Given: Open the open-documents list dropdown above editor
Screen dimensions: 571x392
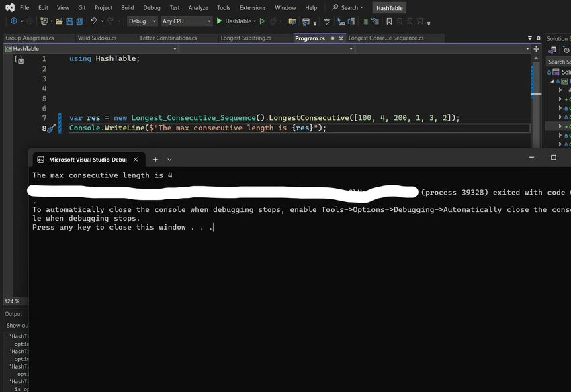Looking at the screenshot, I should (529, 38).
